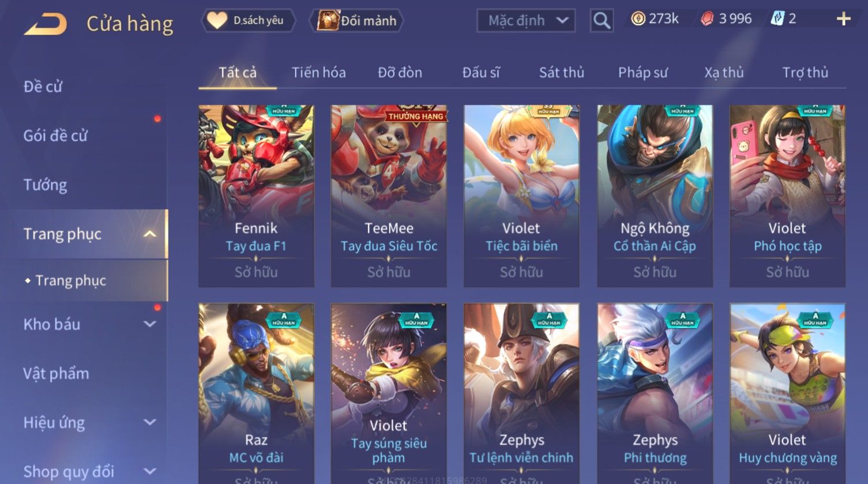
Task: Expand the Hiệu ứng sidebar section
Action: tap(149, 422)
